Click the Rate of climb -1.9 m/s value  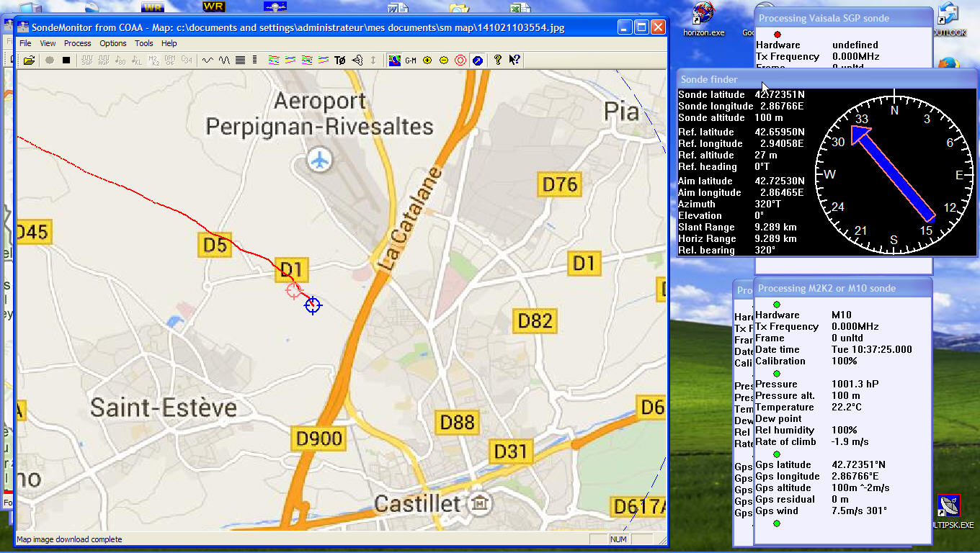click(x=852, y=441)
